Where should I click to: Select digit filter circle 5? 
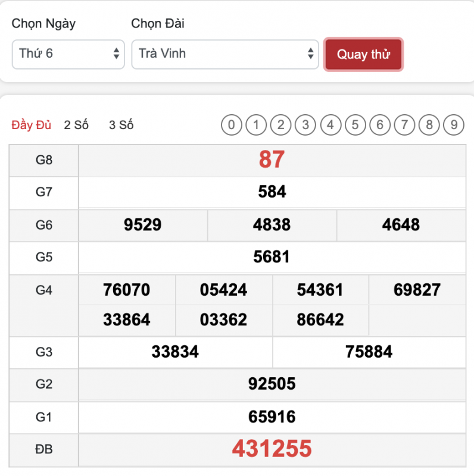[x=355, y=125]
